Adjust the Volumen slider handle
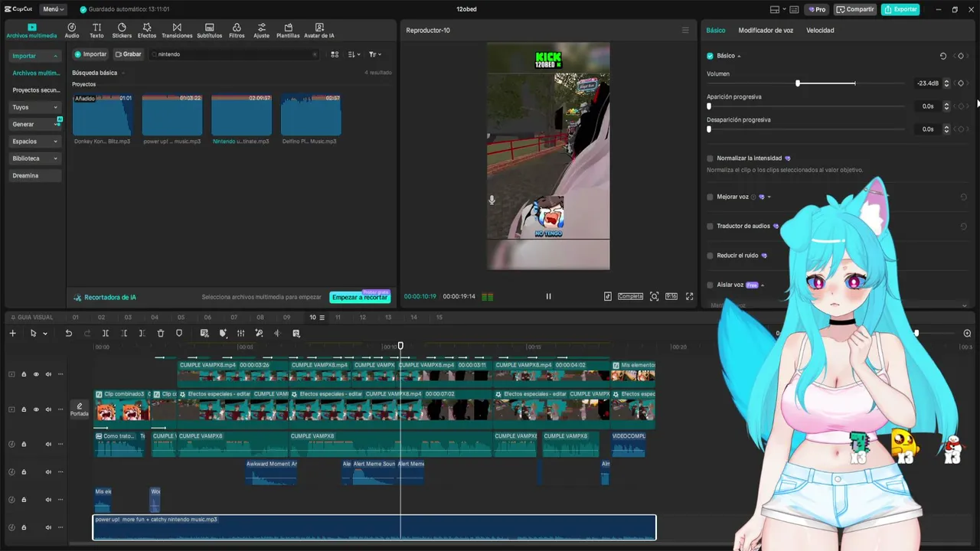The image size is (980, 551). tap(798, 83)
